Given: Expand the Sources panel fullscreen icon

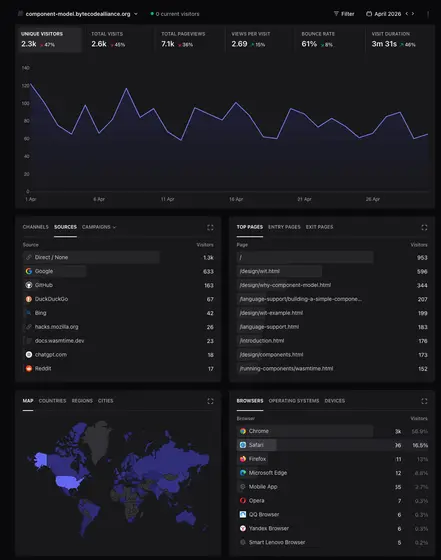Looking at the screenshot, I should [210, 228].
